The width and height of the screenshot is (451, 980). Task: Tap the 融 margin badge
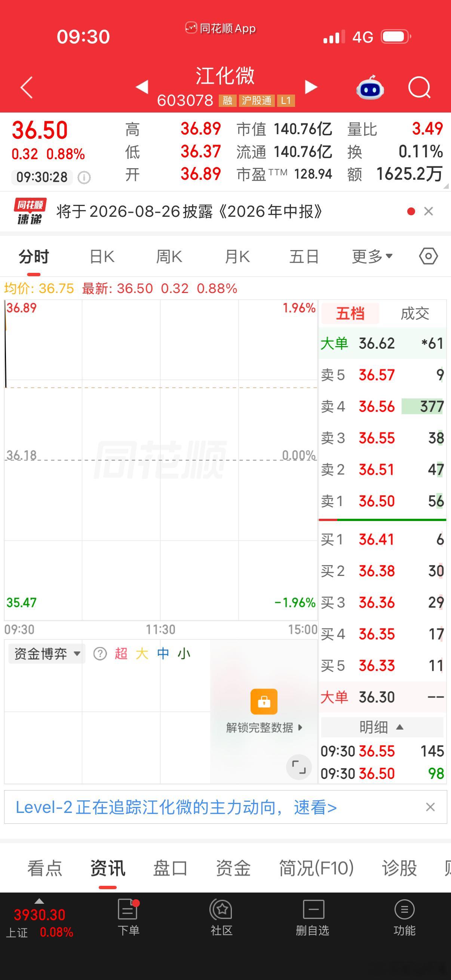pyautogui.click(x=227, y=101)
